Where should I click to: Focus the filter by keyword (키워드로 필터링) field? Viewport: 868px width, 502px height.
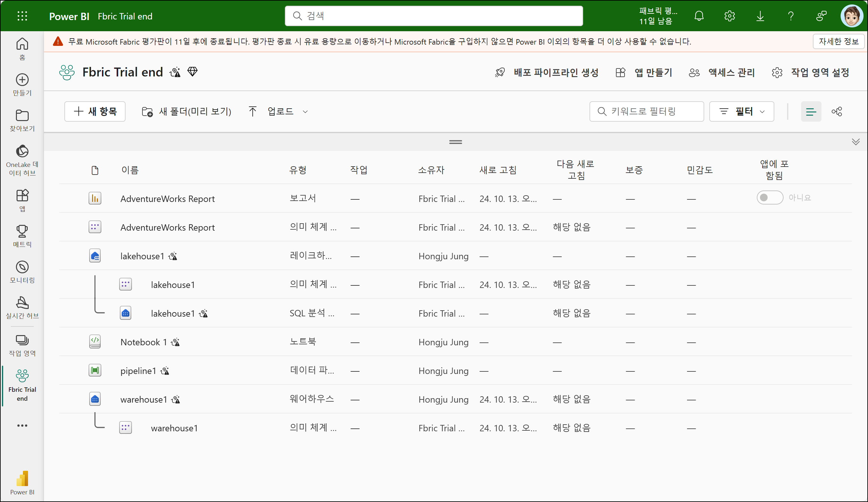click(647, 111)
